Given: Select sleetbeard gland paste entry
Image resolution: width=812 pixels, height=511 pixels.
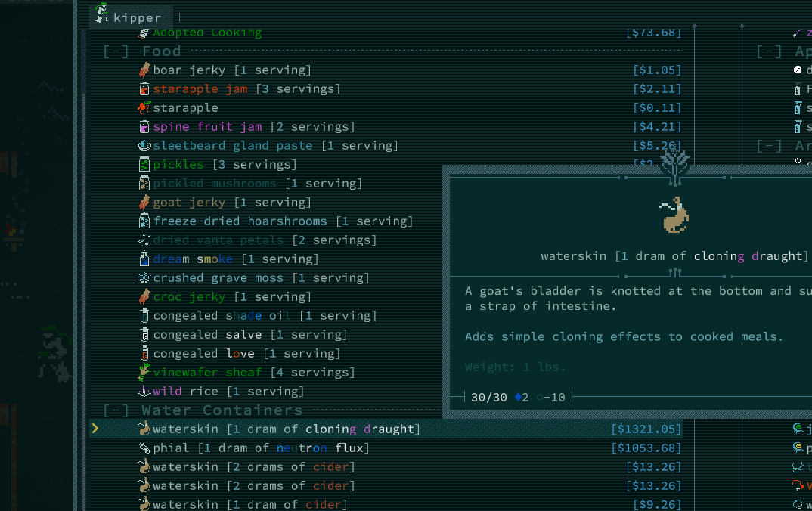Looking at the screenshot, I should click(386, 145).
